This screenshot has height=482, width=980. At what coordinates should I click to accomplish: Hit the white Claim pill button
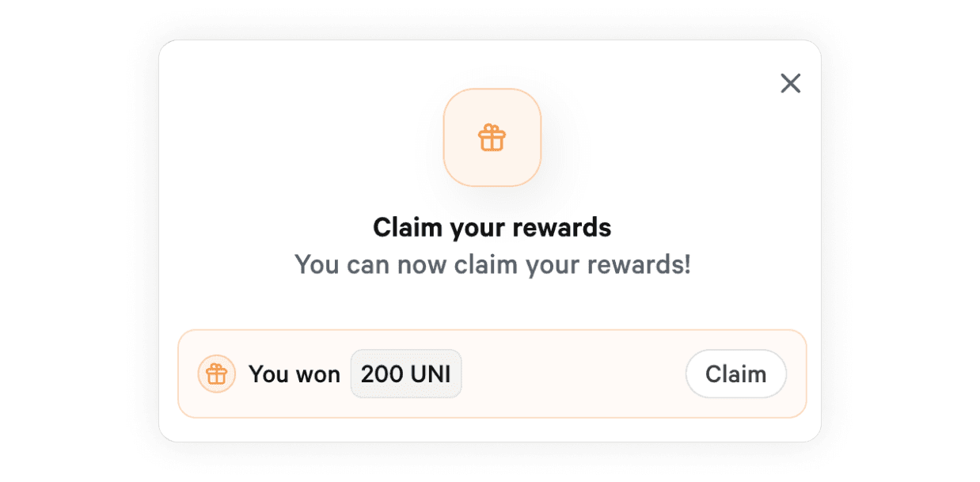tap(735, 374)
